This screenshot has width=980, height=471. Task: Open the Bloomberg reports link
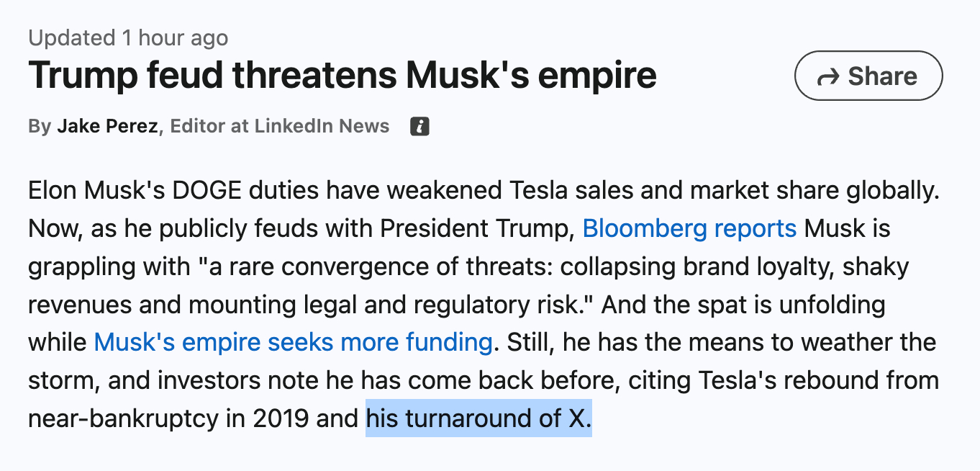click(689, 229)
